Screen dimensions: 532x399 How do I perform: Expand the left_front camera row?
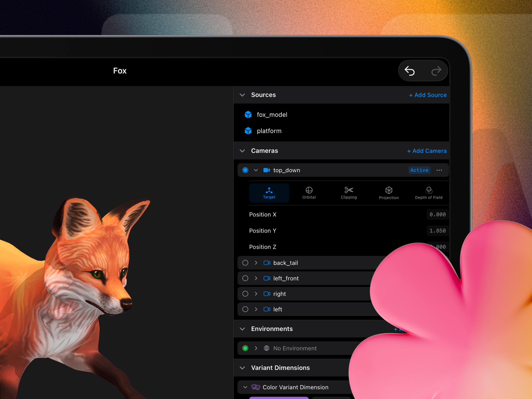pos(256,278)
